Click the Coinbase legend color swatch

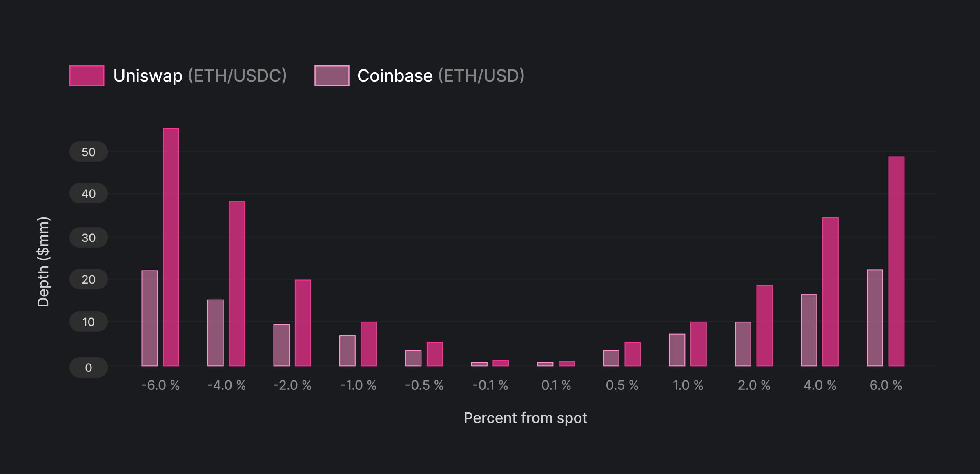[x=332, y=76]
